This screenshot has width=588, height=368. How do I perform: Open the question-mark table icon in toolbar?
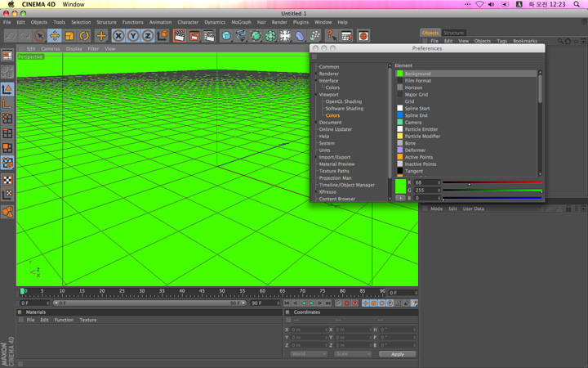tap(346, 36)
